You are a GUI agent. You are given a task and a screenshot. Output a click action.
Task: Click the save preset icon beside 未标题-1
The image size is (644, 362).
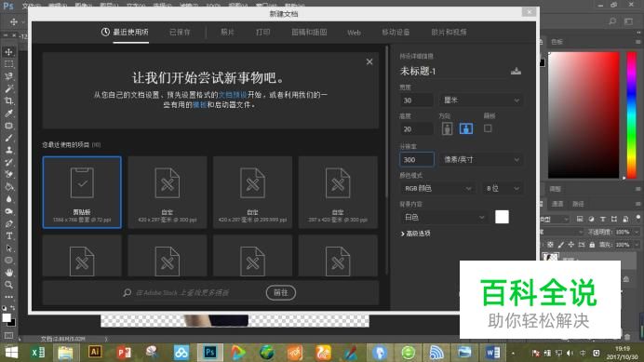pos(516,71)
